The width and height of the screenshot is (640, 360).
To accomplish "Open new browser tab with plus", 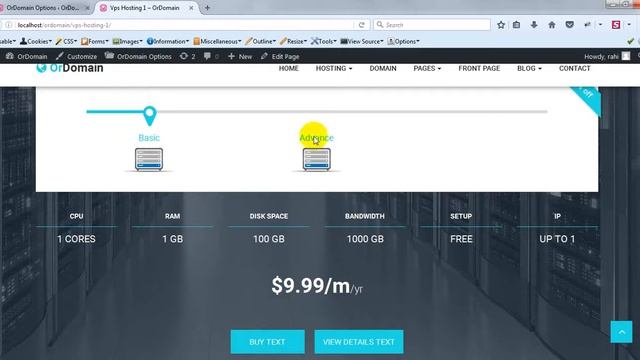I will click(207, 8).
